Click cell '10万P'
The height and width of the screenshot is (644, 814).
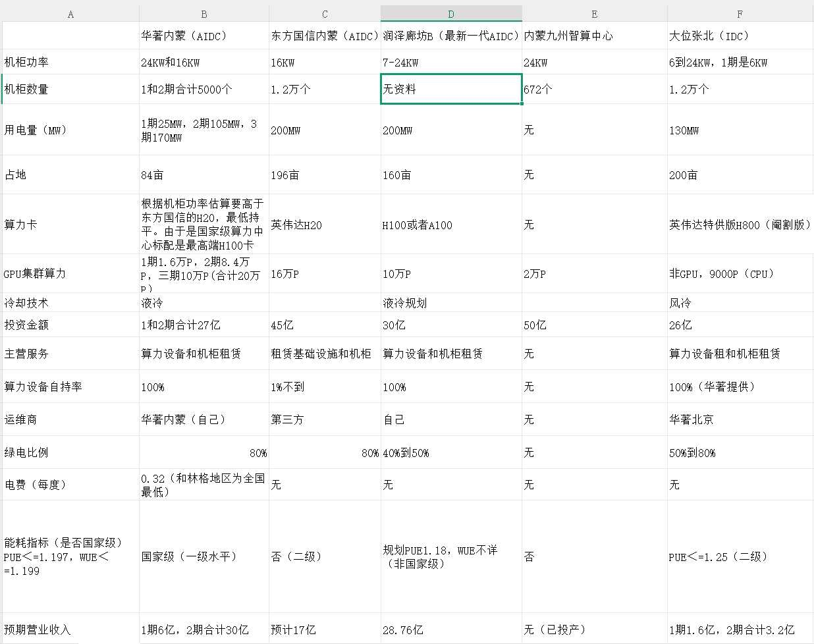click(451, 273)
